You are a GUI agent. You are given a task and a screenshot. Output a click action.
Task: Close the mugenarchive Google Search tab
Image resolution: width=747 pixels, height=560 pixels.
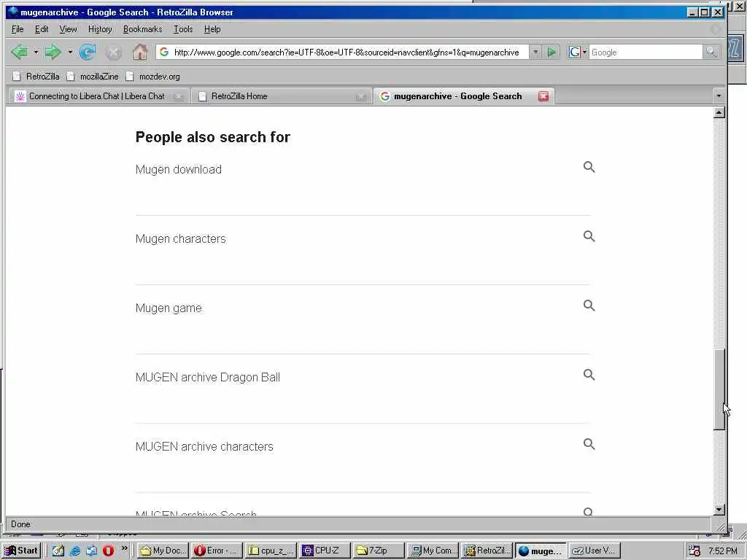point(543,96)
